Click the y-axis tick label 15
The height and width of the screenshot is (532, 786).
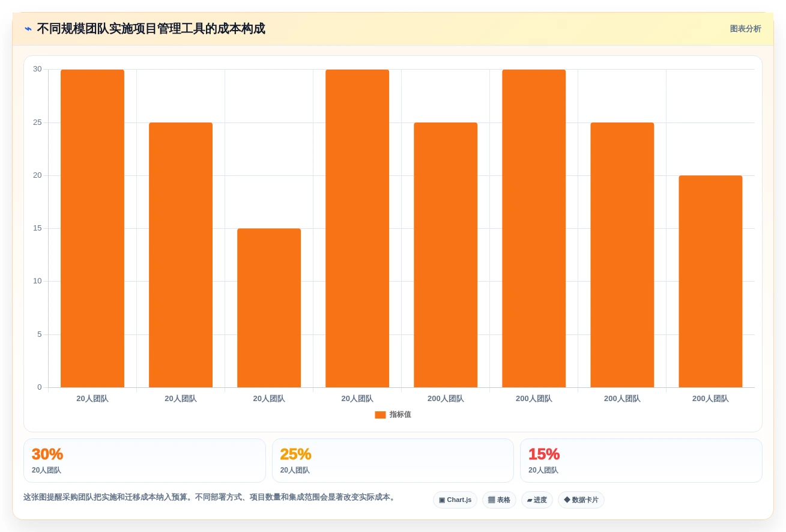click(x=37, y=228)
